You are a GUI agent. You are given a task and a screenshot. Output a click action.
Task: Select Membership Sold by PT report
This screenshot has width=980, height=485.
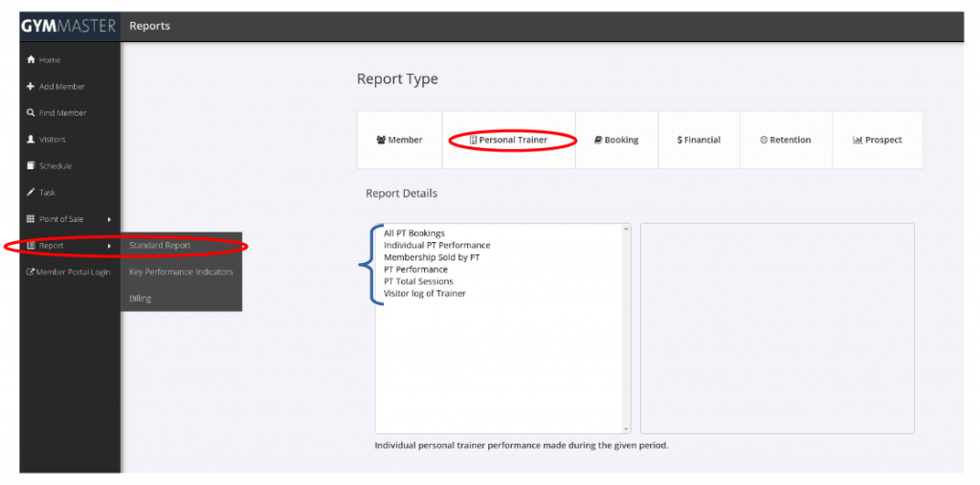point(432,257)
